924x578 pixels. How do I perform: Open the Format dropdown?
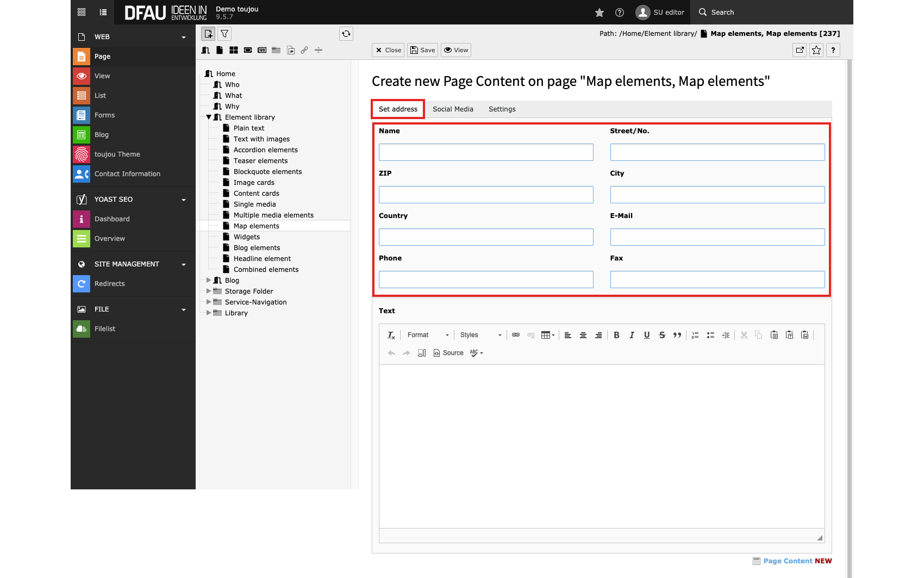[428, 335]
